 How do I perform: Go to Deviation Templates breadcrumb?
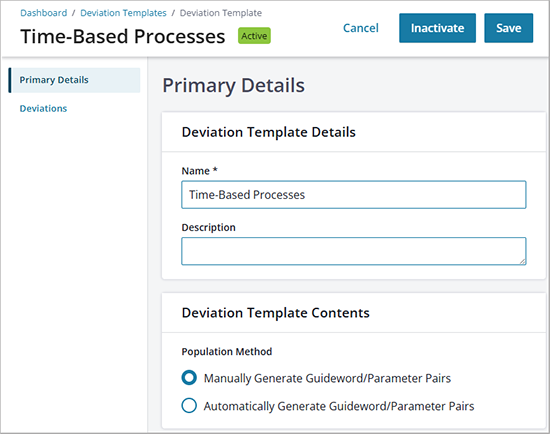click(x=123, y=13)
